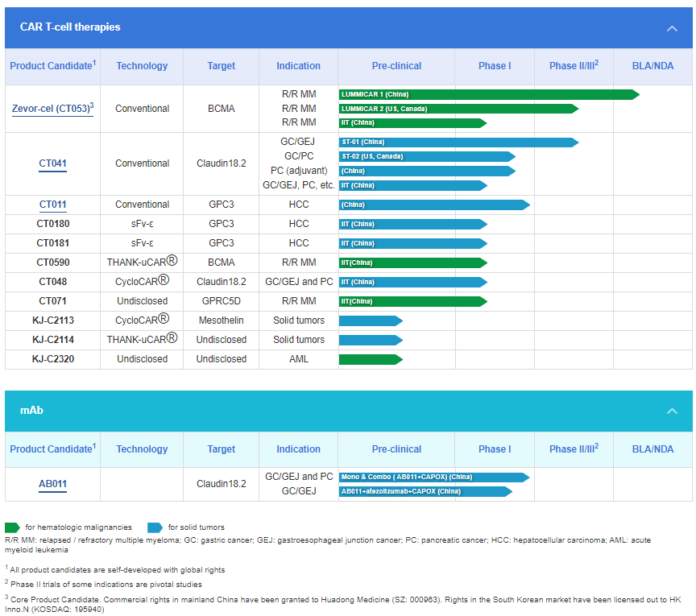Click KJ-C2114's THANK-uCAR technology cell
This screenshot has height=616, width=696.
click(x=142, y=339)
